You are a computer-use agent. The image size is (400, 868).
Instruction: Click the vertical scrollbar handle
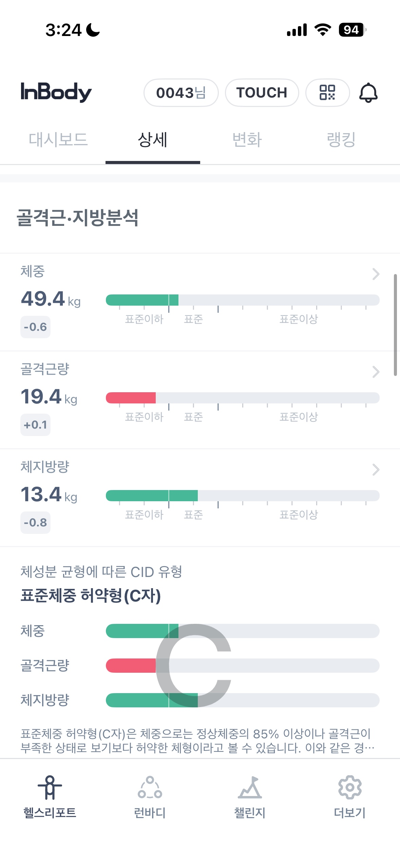pos(395,325)
